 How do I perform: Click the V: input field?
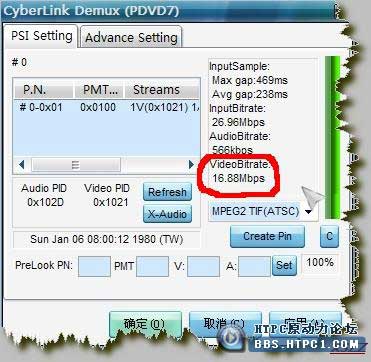[x=203, y=266]
